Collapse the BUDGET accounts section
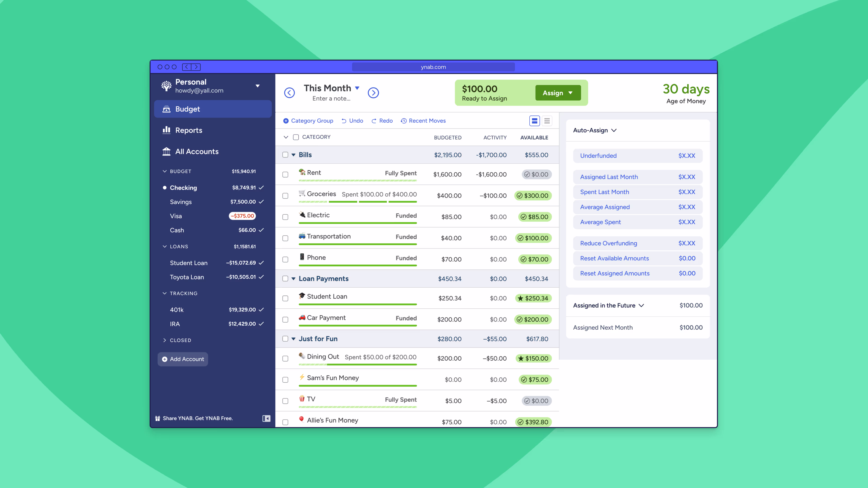 point(164,171)
